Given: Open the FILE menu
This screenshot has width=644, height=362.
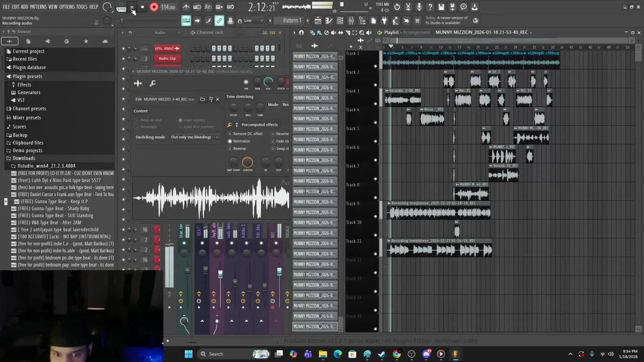Looking at the screenshot, I should [x=7, y=7].
